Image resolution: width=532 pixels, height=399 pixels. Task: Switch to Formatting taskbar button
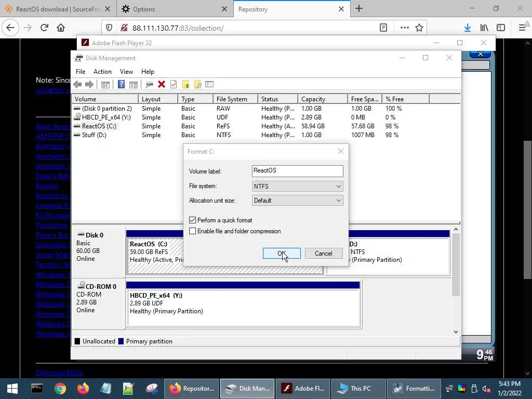414,389
